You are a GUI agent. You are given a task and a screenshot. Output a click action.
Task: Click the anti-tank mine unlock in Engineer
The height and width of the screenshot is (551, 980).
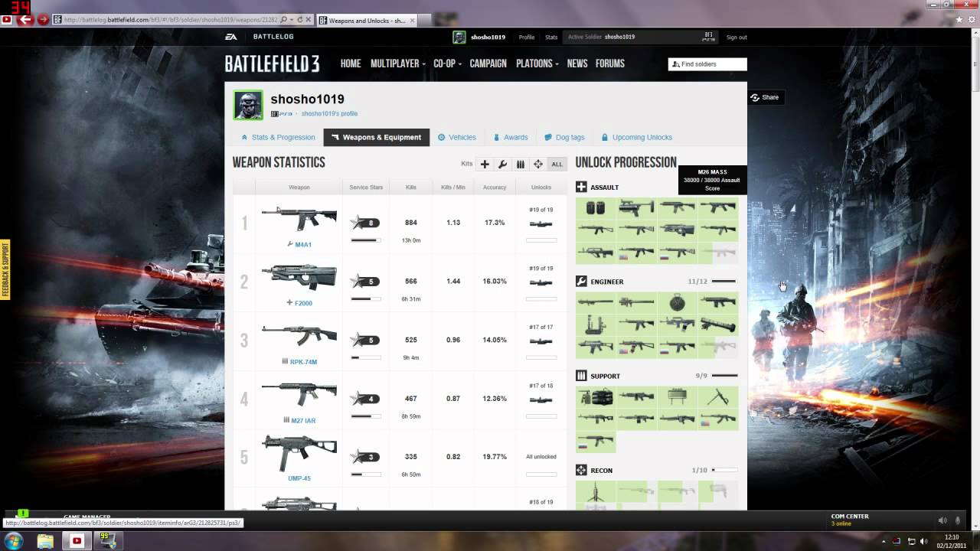(677, 302)
